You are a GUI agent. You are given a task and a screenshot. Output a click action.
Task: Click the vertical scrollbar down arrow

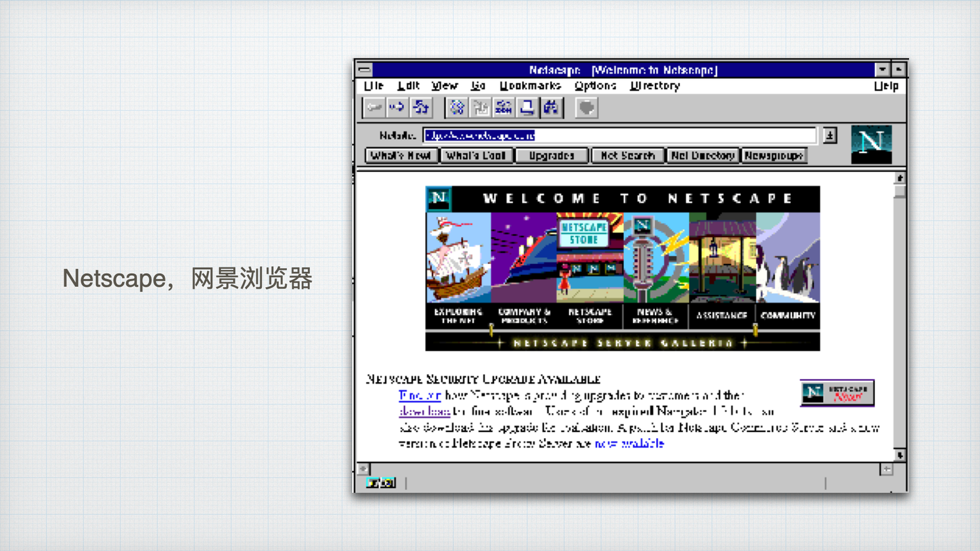tap(900, 455)
